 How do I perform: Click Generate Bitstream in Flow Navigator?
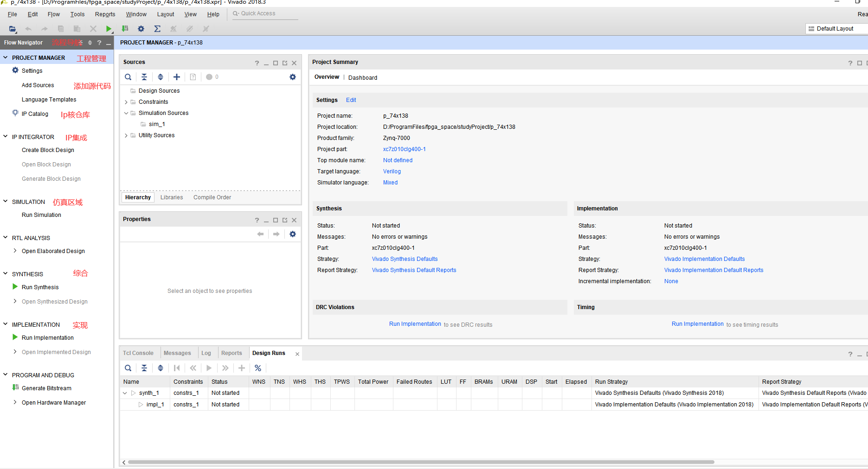[46, 388]
